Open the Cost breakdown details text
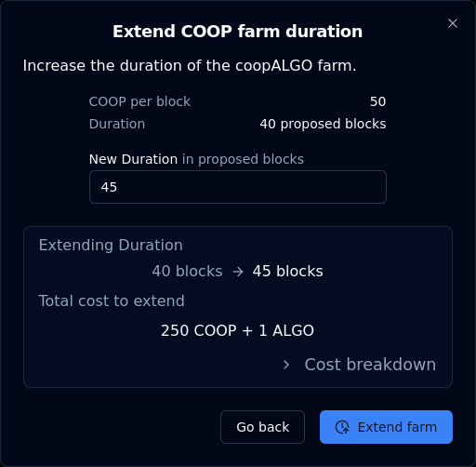 click(x=370, y=365)
